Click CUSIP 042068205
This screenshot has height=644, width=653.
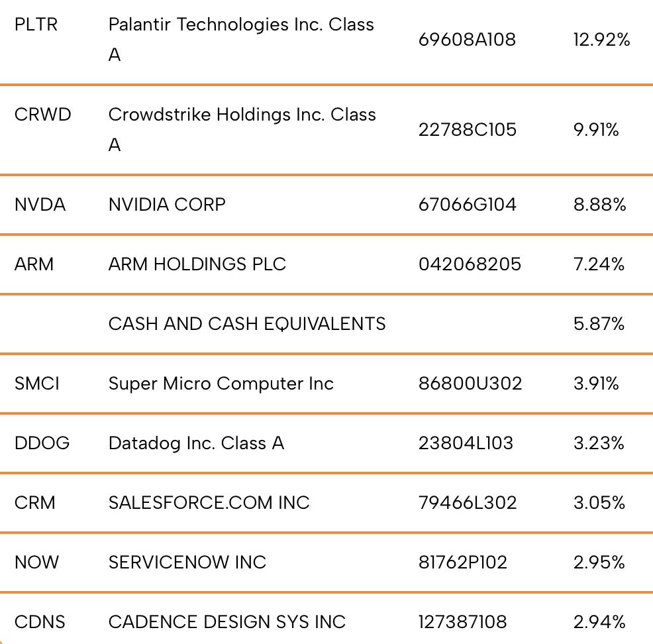tap(470, 264)
